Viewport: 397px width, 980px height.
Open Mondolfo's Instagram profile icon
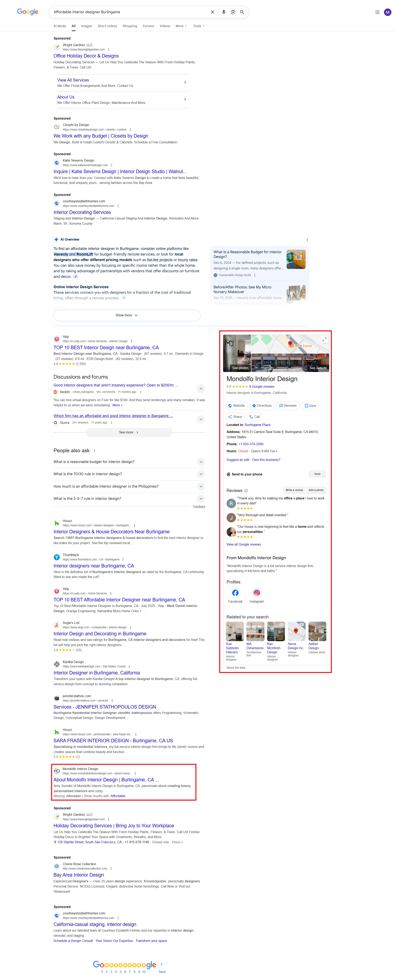[257, 593]
